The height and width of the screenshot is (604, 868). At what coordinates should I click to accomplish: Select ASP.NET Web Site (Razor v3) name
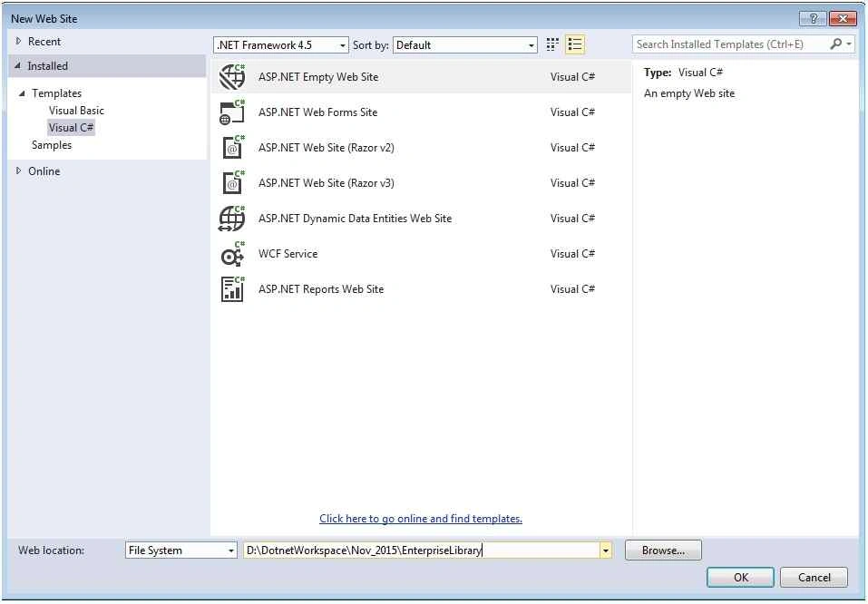(x=326, y=183)
